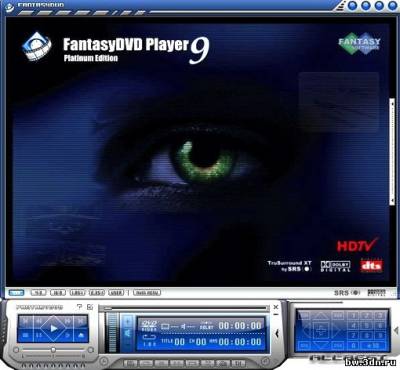
Task: Click the horizontal slider knob under playback controls
Action: coord(53,350)
